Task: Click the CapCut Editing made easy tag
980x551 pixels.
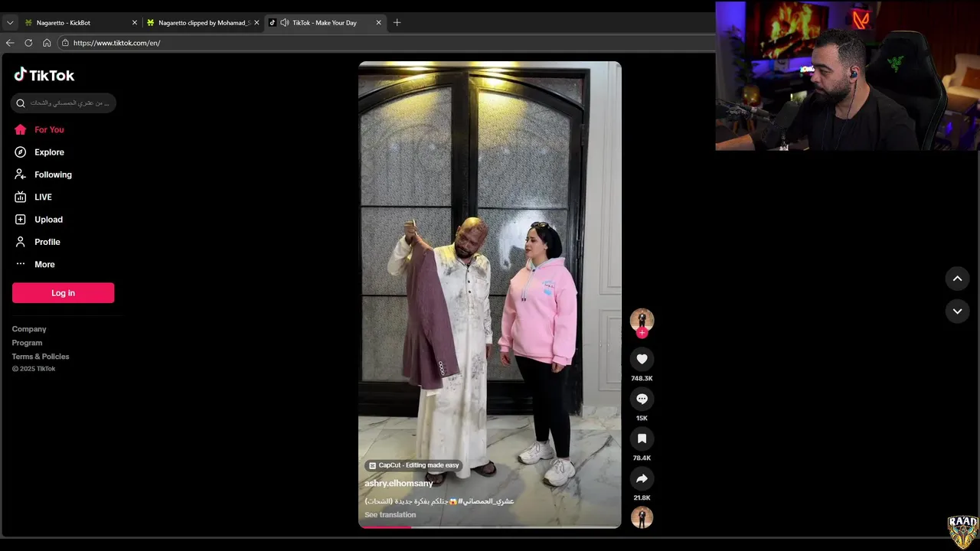Action: 413,465
